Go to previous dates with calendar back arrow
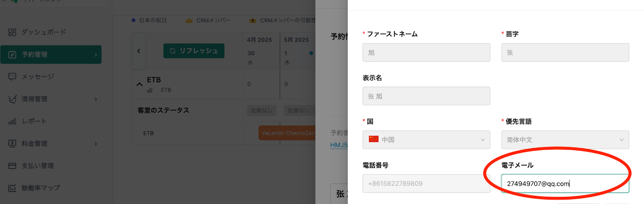 coord(138,51)
